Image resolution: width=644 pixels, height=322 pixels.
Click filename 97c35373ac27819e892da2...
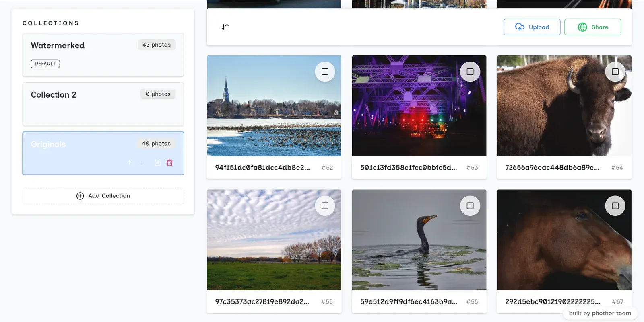[x=262, y=301]
